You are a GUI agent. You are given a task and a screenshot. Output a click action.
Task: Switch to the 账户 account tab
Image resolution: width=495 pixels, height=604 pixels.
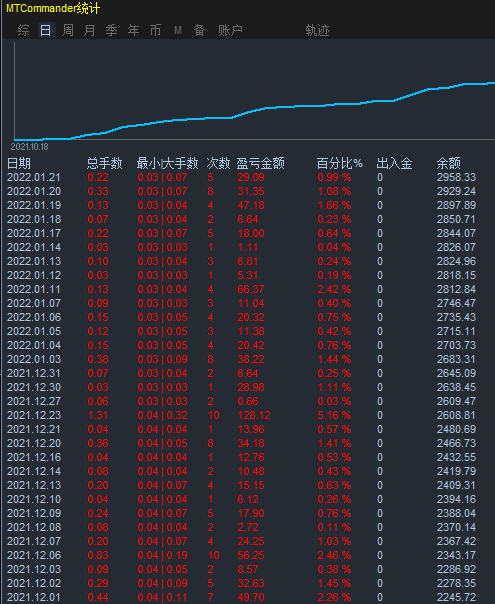tap(230, 30)
